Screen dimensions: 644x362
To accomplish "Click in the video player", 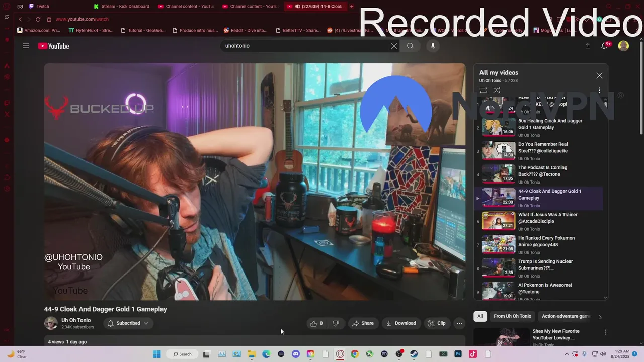I will (x=255, y=182).
